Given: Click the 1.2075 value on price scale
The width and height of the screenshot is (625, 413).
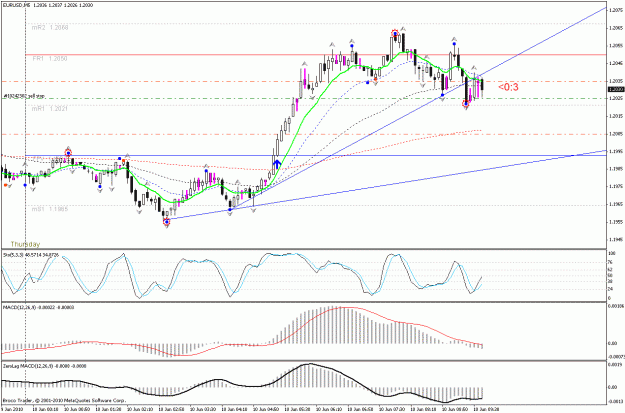Looking at the screenshot, I should (616, 10).
